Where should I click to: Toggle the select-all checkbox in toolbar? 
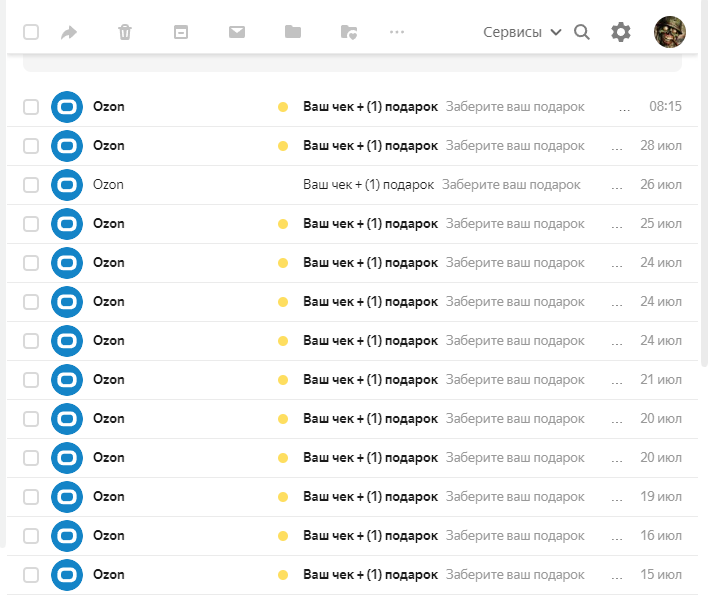coord(31,32)
